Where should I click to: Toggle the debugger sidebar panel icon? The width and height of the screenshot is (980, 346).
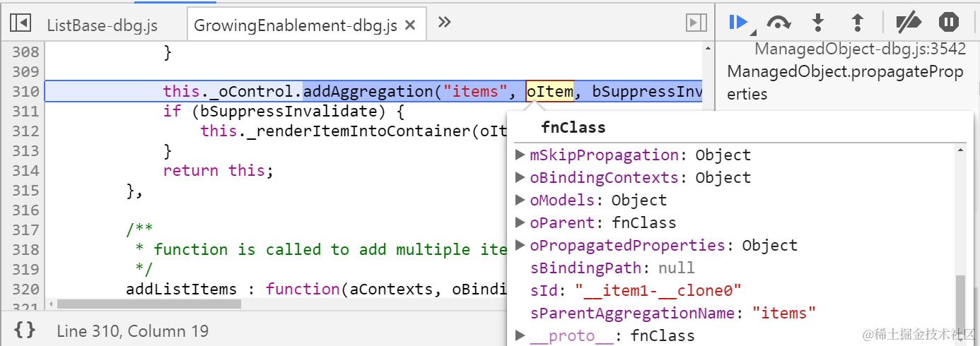pos(696,23)
